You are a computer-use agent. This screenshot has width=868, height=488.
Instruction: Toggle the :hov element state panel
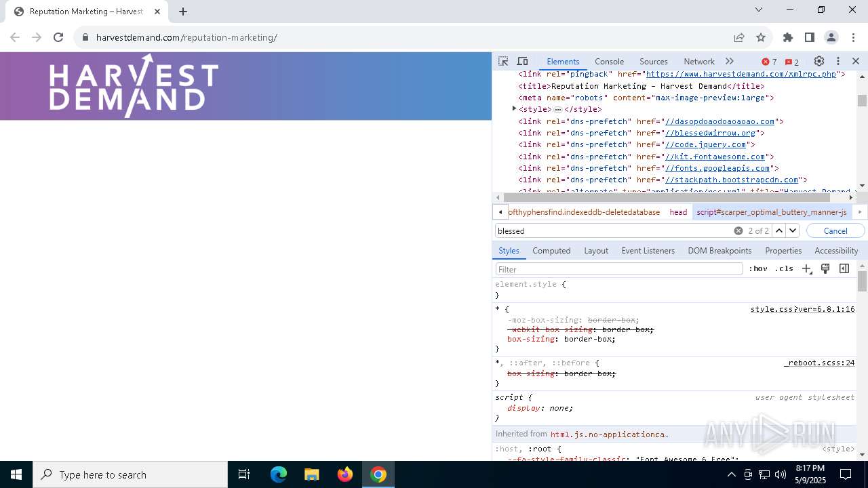click(x=758, y=269)
